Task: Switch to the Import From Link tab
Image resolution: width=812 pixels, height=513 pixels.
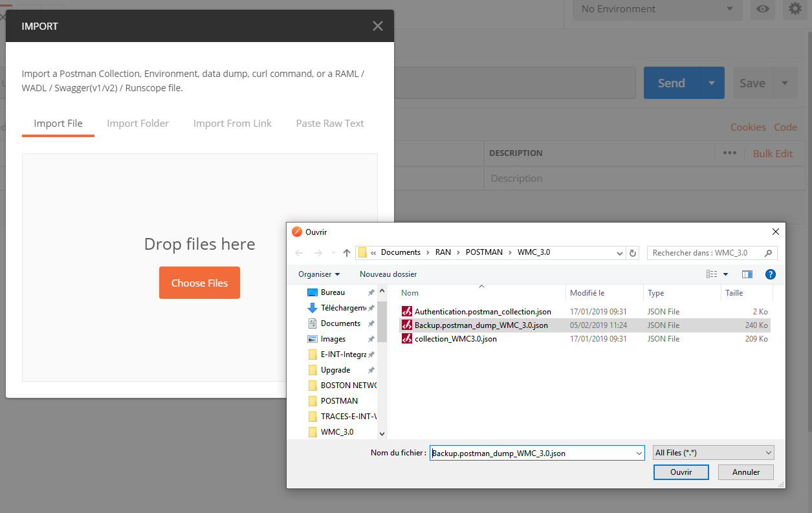Action: [232, 123]
